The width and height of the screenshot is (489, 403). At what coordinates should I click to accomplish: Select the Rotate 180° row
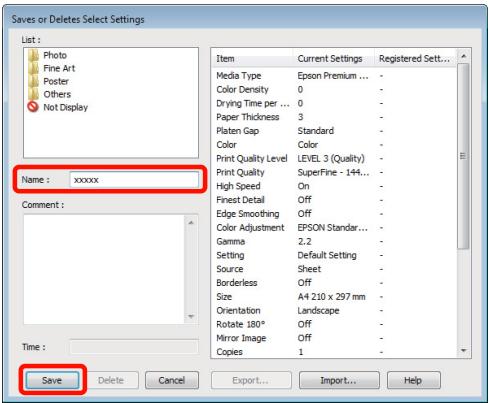[333, 324]
